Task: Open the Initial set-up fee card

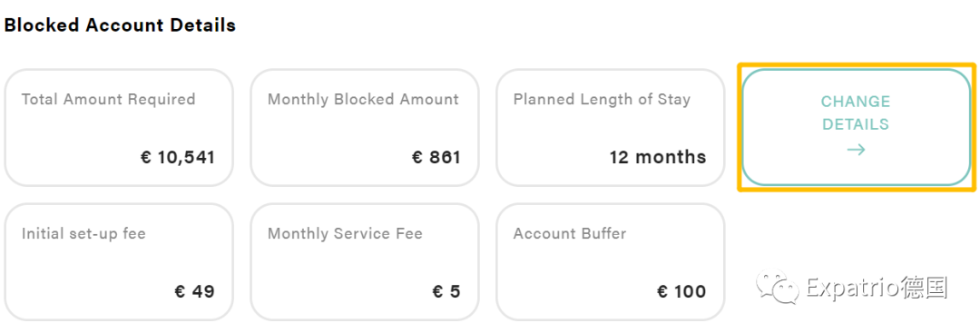Action: click(x=119, y=262)
